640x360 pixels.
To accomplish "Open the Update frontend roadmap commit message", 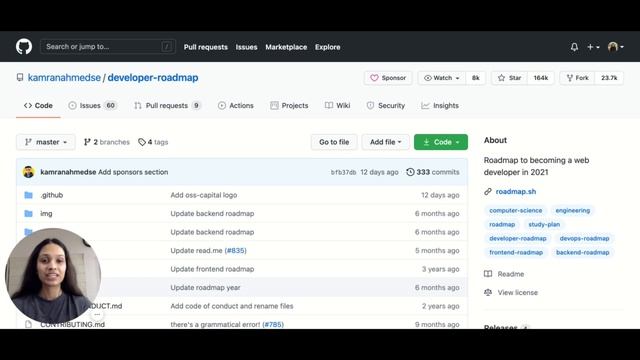I will (x=212, y=269).
